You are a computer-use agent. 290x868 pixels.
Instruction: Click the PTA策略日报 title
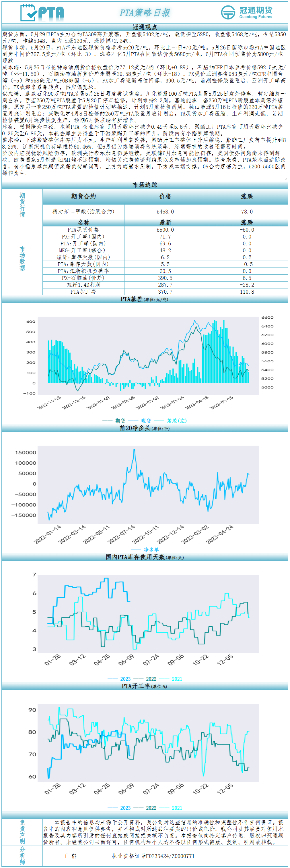click(x=145, y=12)
